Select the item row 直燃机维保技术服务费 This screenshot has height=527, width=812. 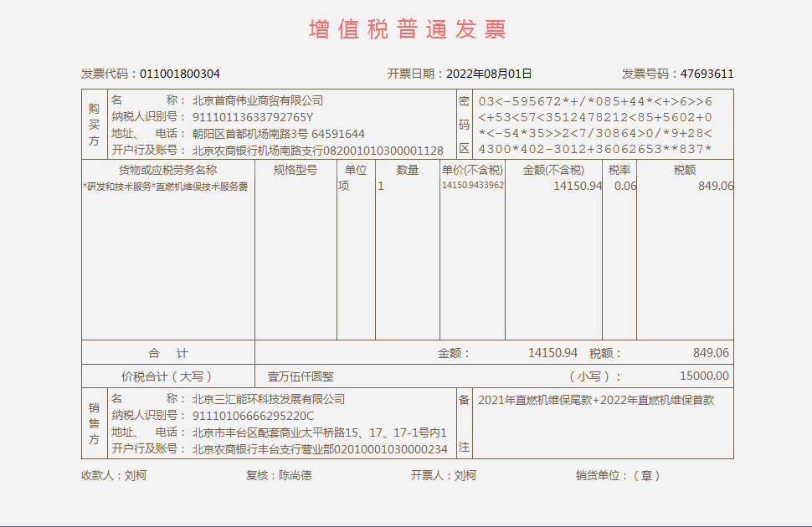166,187
